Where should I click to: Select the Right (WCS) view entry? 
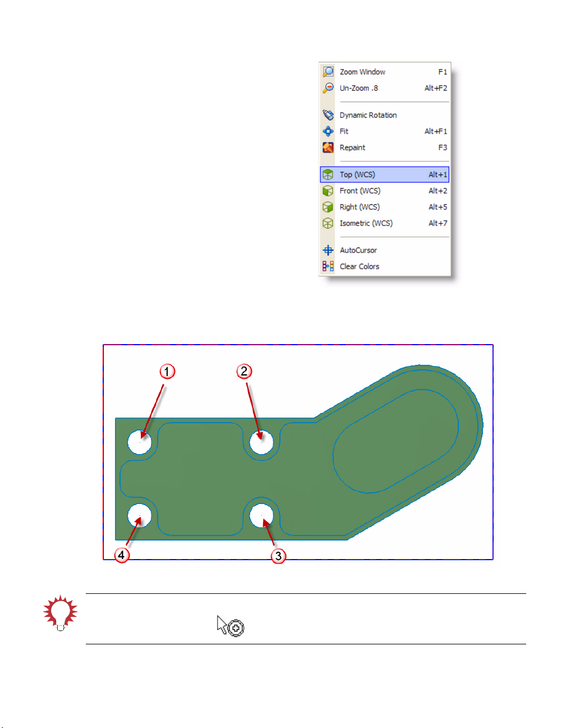point(385,207)
